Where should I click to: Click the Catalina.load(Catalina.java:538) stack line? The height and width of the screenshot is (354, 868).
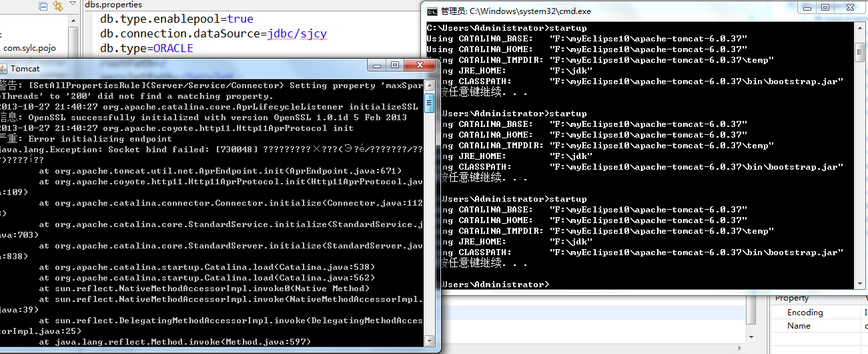[207, 267]
